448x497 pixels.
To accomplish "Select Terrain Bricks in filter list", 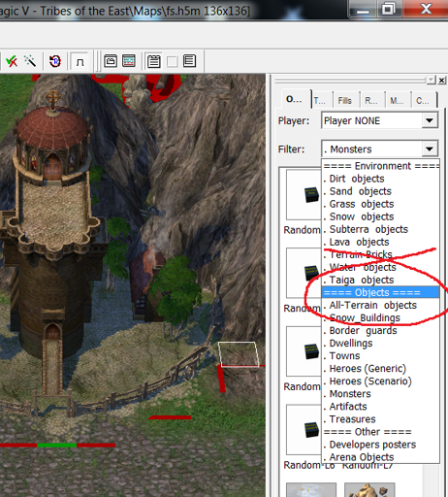I will (380, 254).
